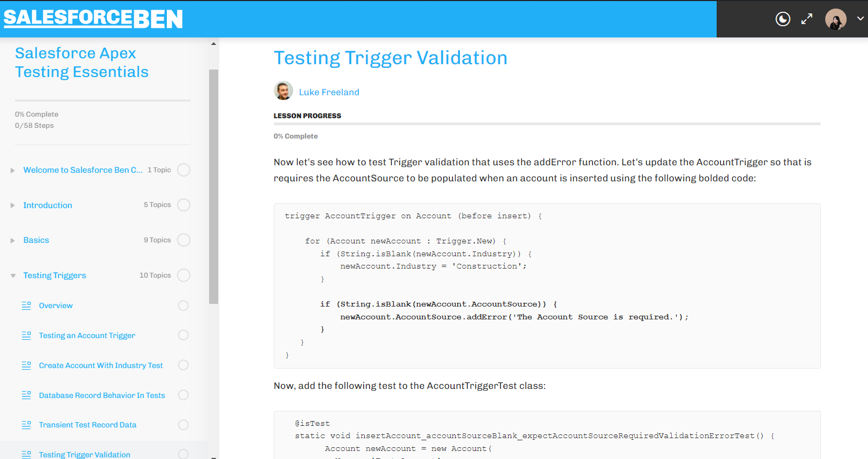Expand the Welcome to Salesforce Ben section
This screenshot has width=868, height=459.
pos(12,170)
